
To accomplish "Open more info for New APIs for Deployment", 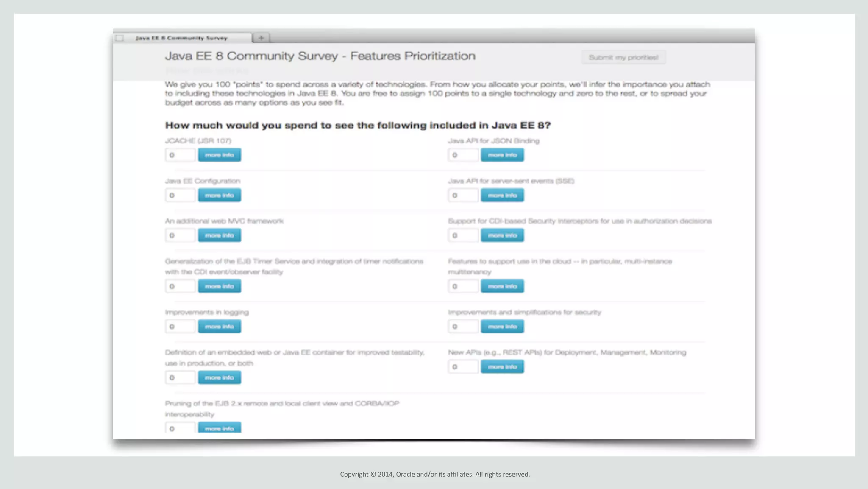I will (x=502, y=366).
